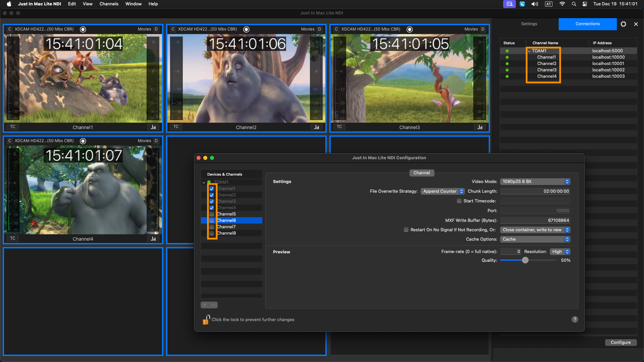Screen dimensions: 644x362
Task: Click the D button on Channel4 viewer
Action: coord(156,141)
